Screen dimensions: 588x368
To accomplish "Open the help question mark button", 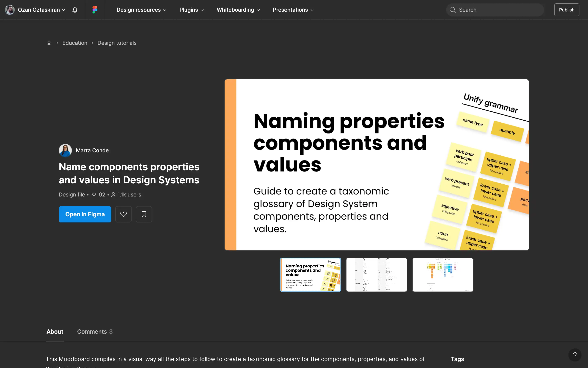I will click(x=575, y=355).
